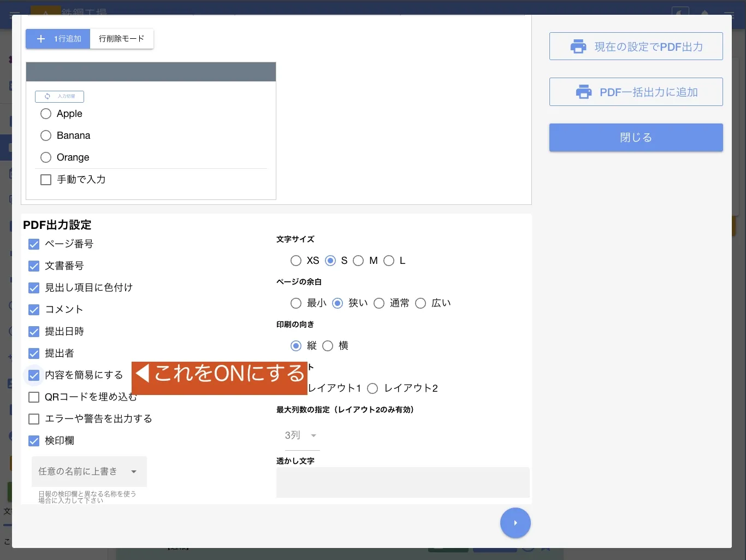
Task: Select the Banana radio option
Action: click(x=46, y=135)
